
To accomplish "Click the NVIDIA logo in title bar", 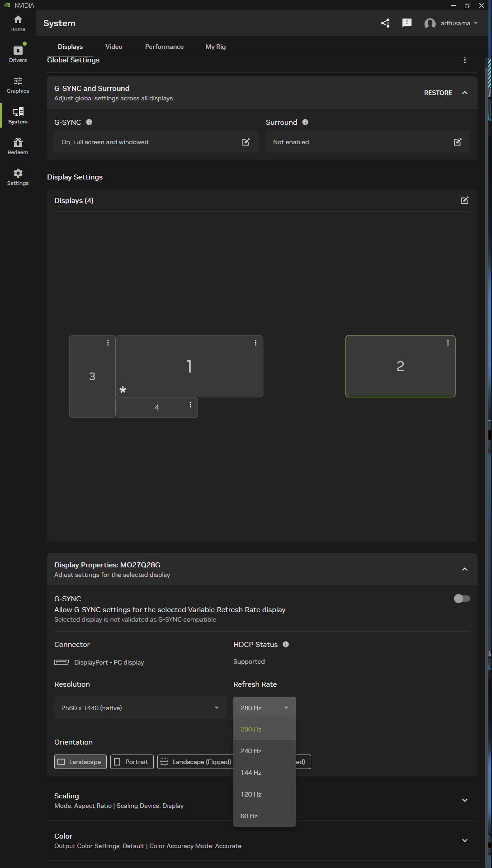I will point(7,5).
